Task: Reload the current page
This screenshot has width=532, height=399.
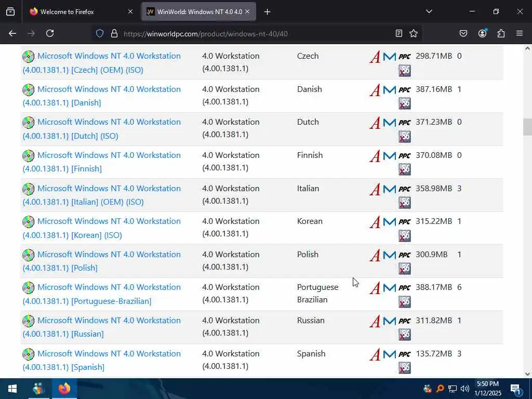Action: 50,33
